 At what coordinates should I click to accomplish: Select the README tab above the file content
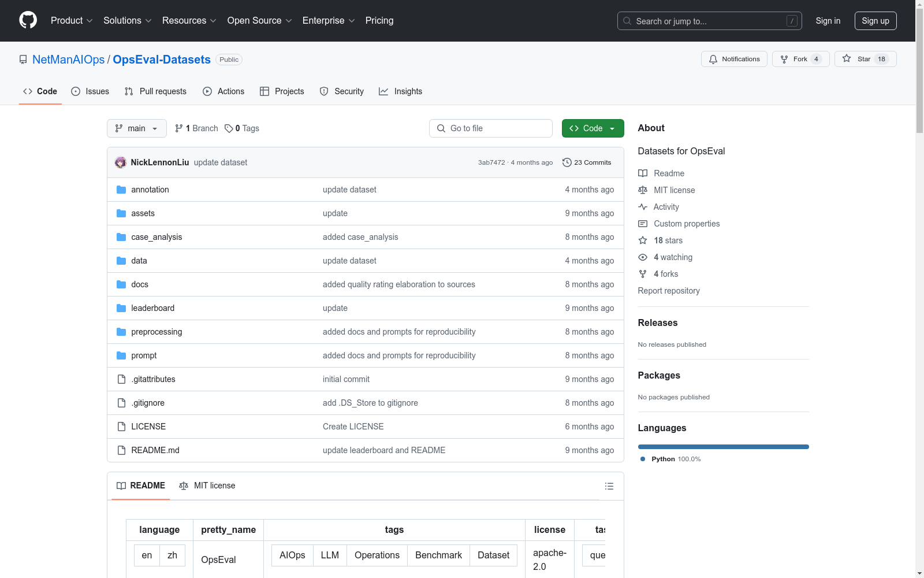pos(141,486)
